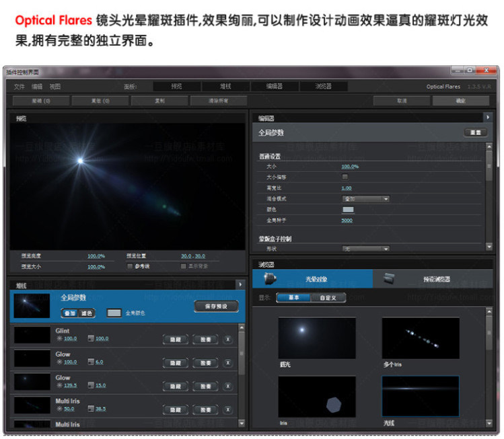This screenshot has width=504, height=439.
Task: Click the 保存预设 save preset button
Action: coord(216,307)
